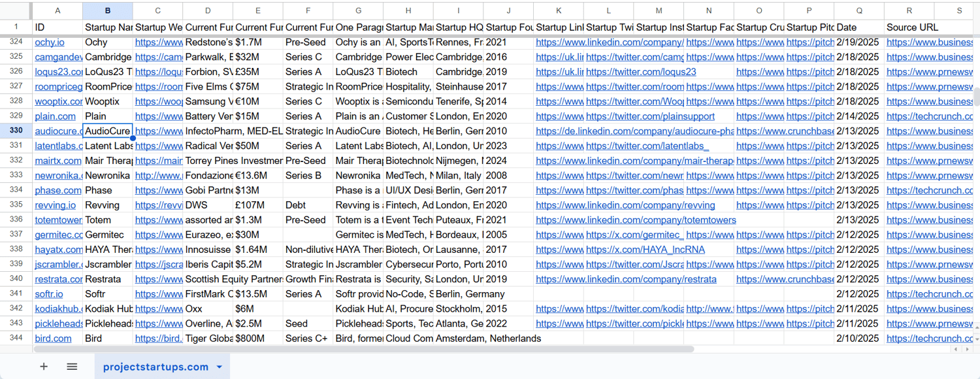The height and width of the screenshot is (379, 980).
Task: Select row 324 header
Action: tap(16, 42)
